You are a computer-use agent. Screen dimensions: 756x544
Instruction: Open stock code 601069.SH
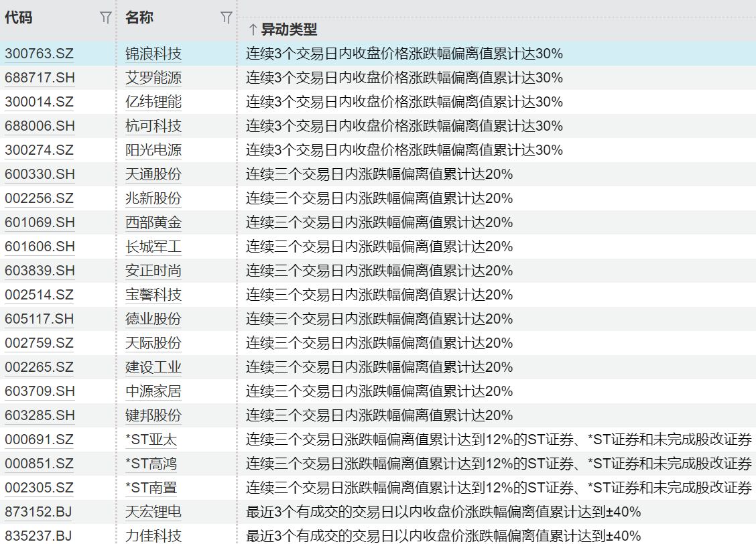(40, 222)
